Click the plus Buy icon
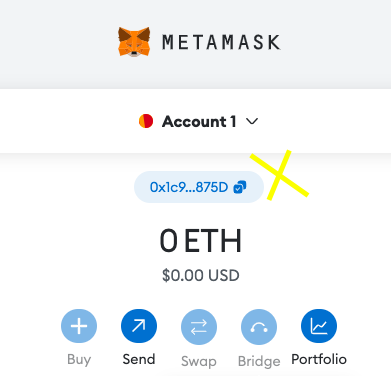This screenshot has height=376, width=391. point(79,326)
